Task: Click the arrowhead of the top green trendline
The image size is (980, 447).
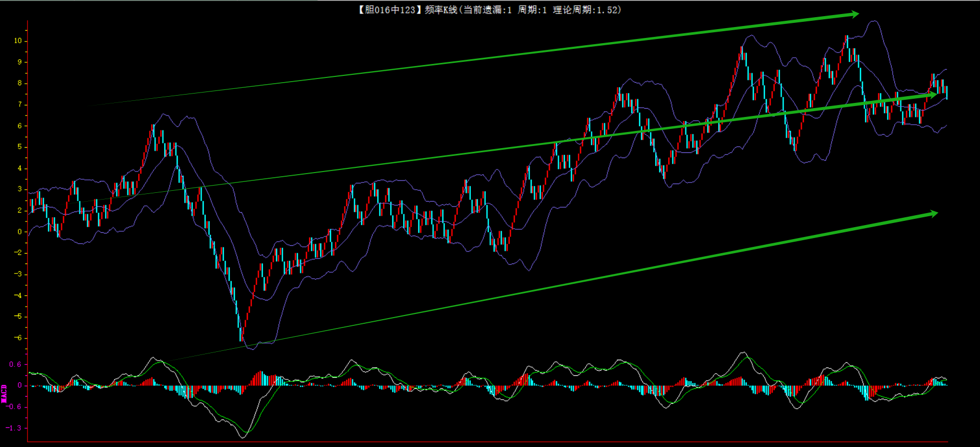Action: [854, 15]
